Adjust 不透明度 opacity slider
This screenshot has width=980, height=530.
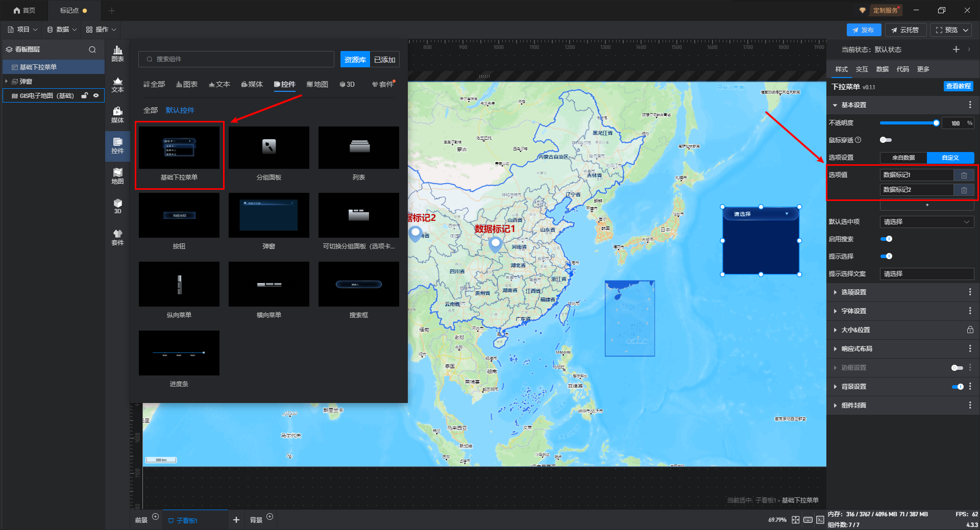point(909,123)
